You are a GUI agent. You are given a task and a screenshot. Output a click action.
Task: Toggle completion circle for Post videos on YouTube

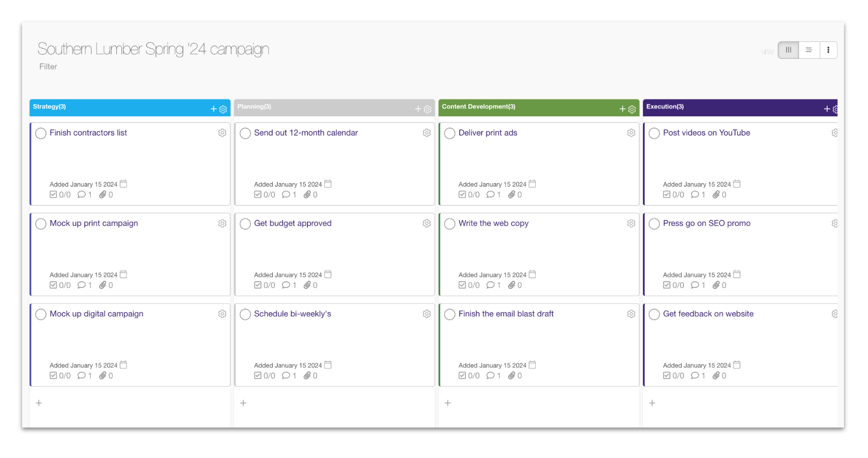tap(654, 133)
